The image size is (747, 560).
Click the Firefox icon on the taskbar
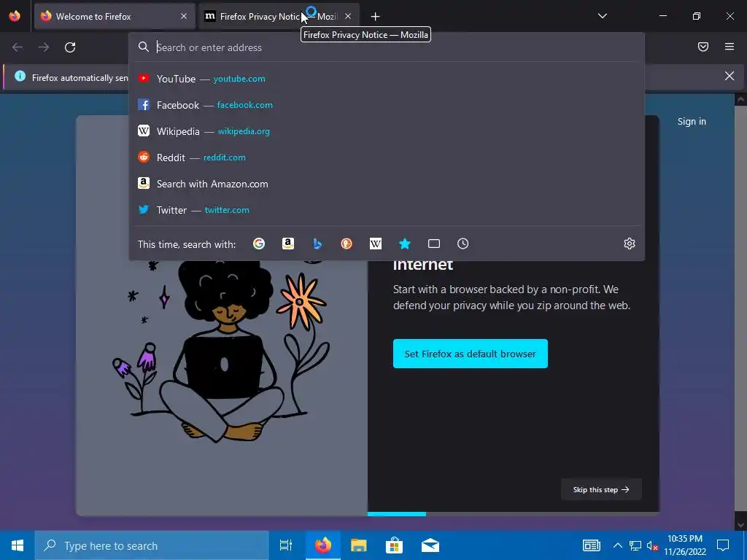323,545
